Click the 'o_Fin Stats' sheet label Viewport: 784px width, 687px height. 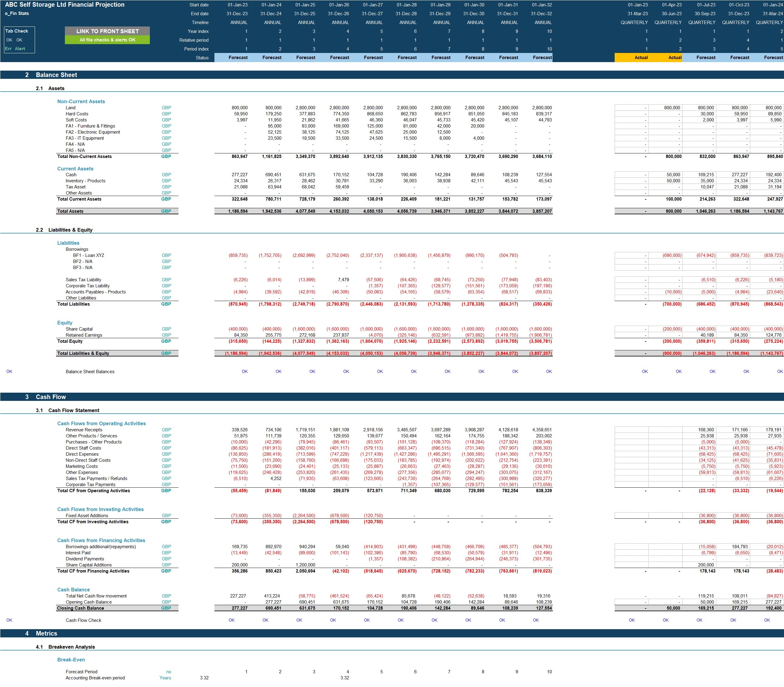tap(16, 13)
